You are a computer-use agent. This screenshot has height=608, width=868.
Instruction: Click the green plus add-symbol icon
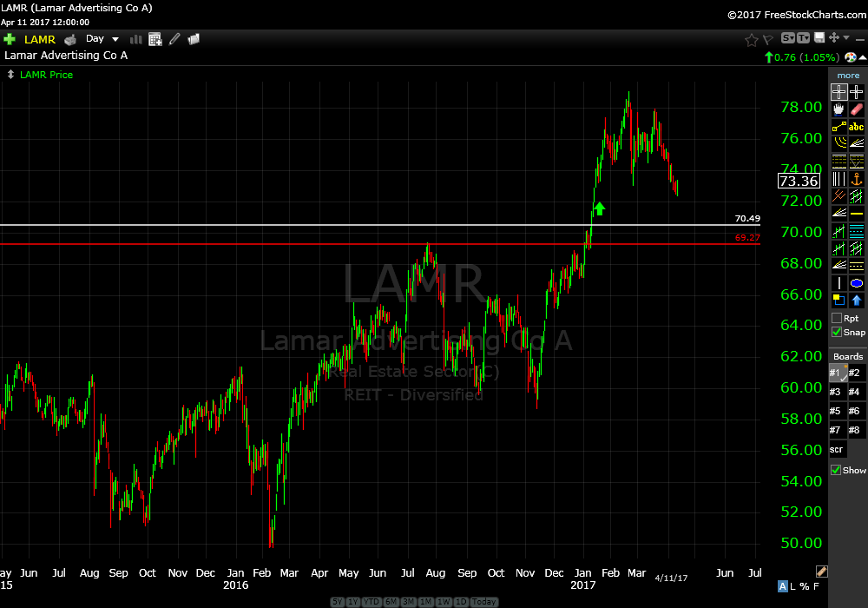(10, 39)
